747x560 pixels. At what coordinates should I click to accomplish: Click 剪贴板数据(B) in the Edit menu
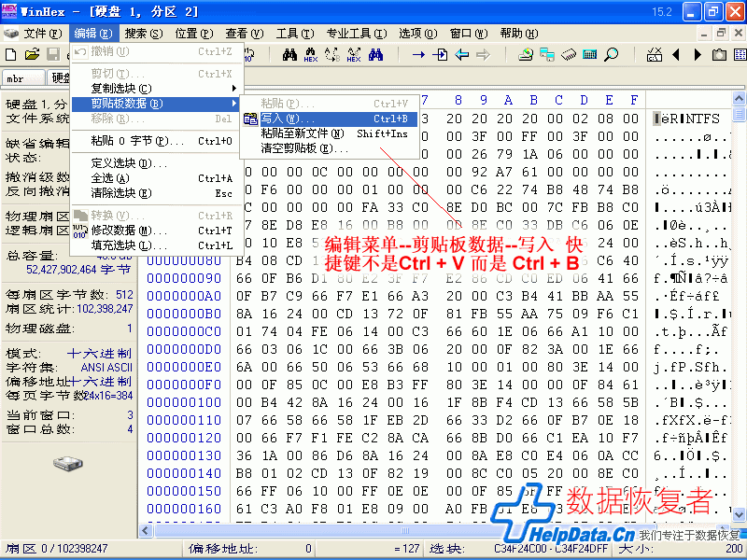tap(156, 104)
